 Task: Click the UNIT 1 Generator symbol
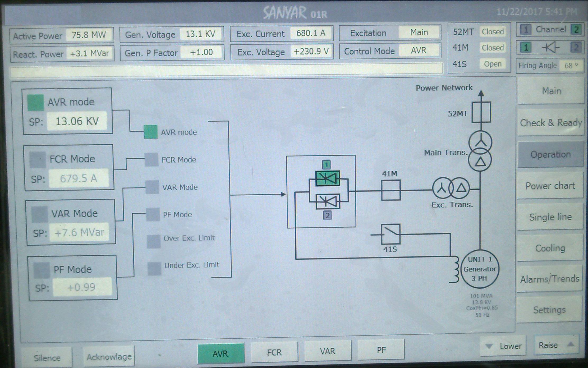pyautogui.click(x=480, y=269)
